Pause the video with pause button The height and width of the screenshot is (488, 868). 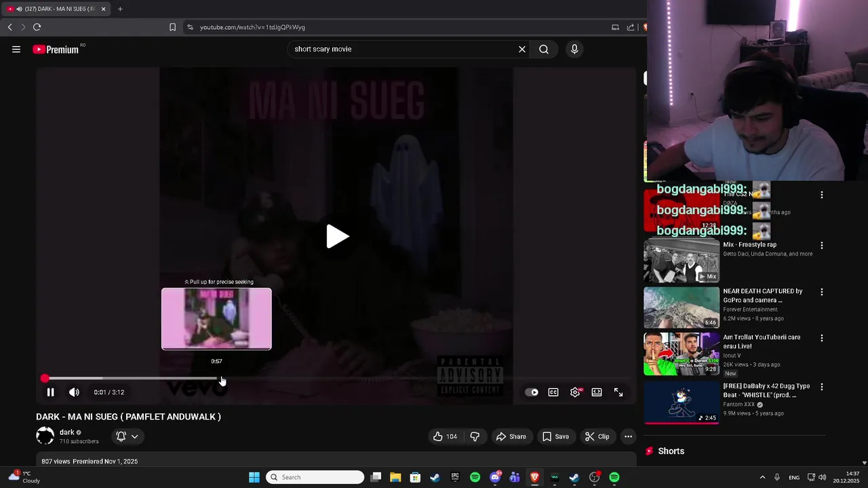50,392
